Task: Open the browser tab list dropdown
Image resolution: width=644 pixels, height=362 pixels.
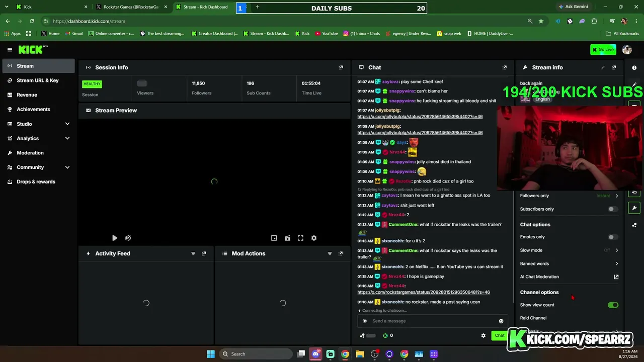Action: coord(7,7)
